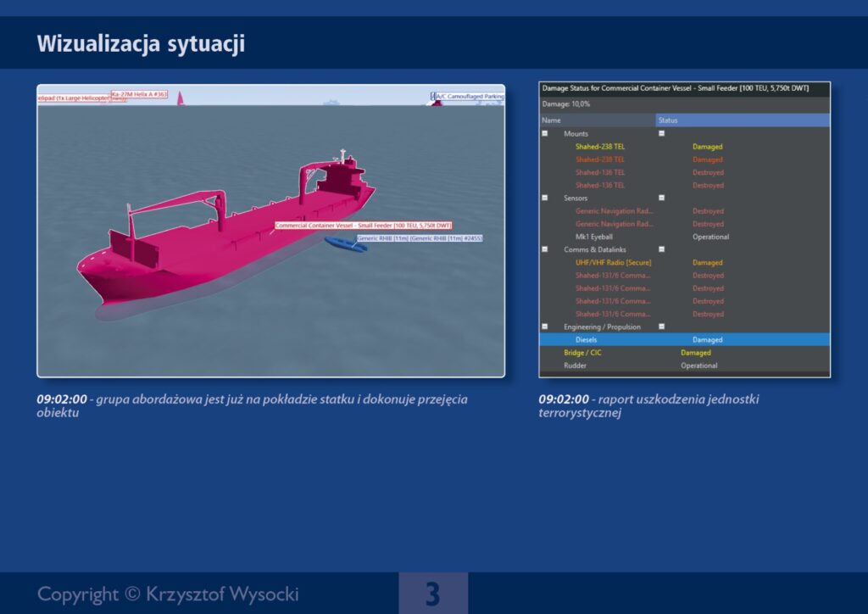Select the Bridge / CIC row

tap(583, 353)
